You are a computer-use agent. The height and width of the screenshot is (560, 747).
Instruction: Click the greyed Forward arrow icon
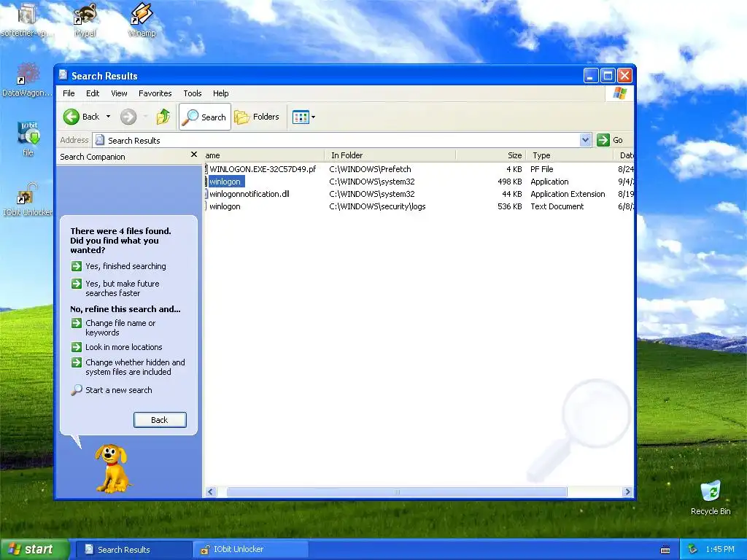tap(128, 117)
